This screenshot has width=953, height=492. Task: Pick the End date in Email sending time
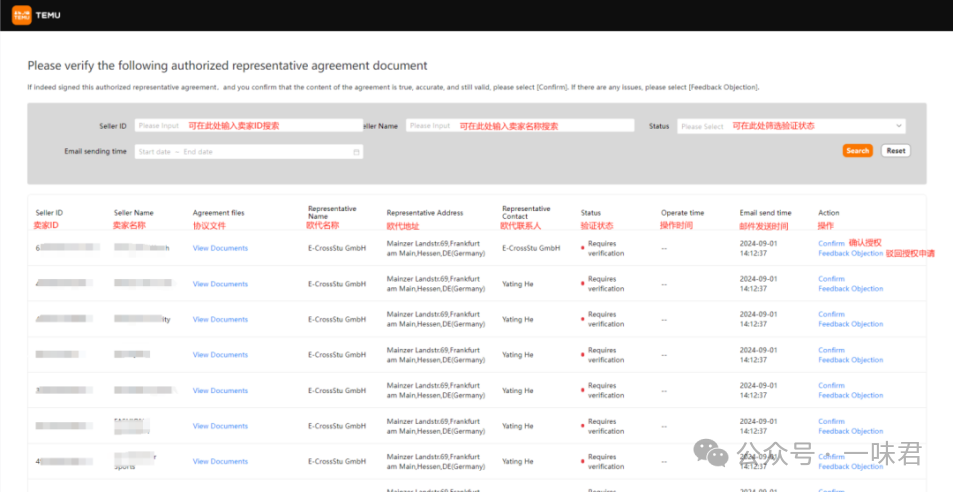click(x=198, y=152)
